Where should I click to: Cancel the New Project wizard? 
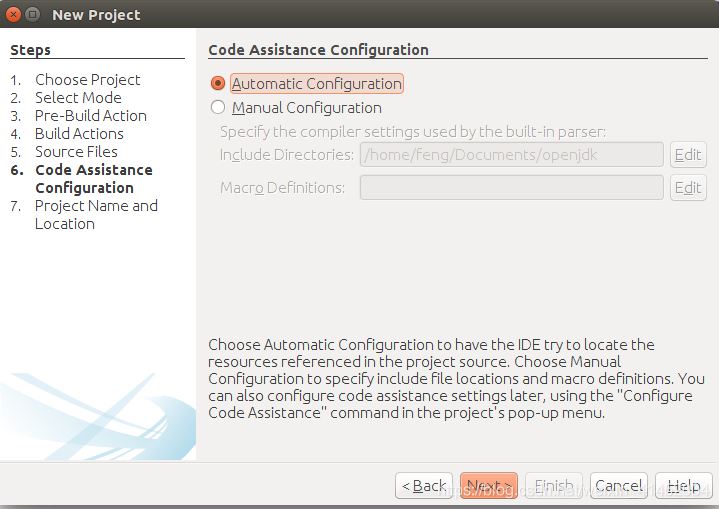(x=618, y=486)
